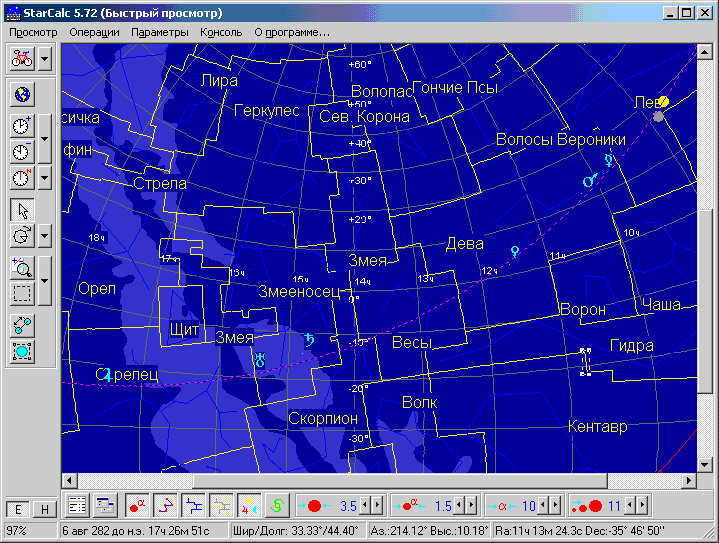Click the clock with minus icon
This screenshot has height=543, width=719.
click(22, 152)
